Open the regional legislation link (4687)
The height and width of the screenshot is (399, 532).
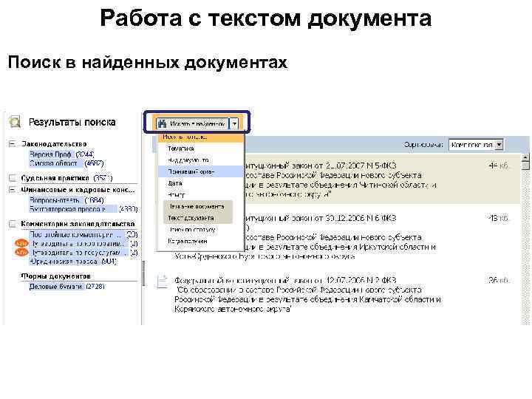tap(54, 163)
